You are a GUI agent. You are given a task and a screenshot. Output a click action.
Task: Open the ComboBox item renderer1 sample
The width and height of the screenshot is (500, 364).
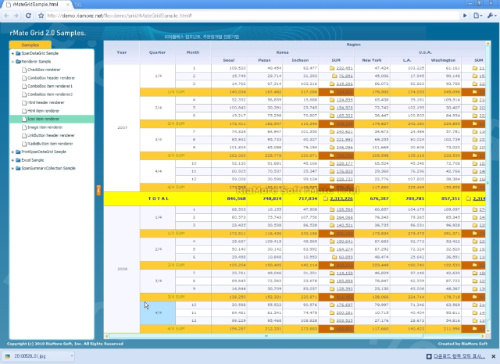coord(50,86)
